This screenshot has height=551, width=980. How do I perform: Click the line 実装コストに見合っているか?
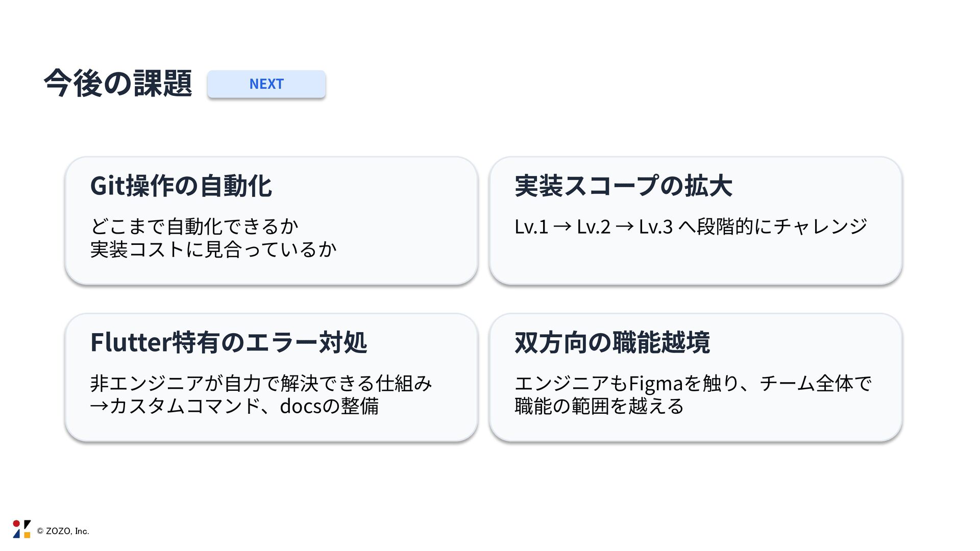(x=213, y=249)
